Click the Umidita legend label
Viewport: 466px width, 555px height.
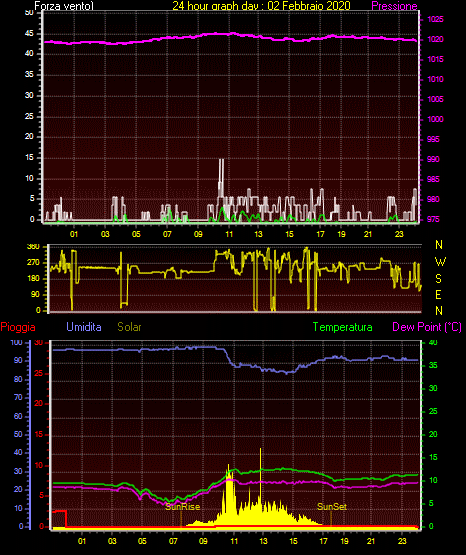click(84, 327)
